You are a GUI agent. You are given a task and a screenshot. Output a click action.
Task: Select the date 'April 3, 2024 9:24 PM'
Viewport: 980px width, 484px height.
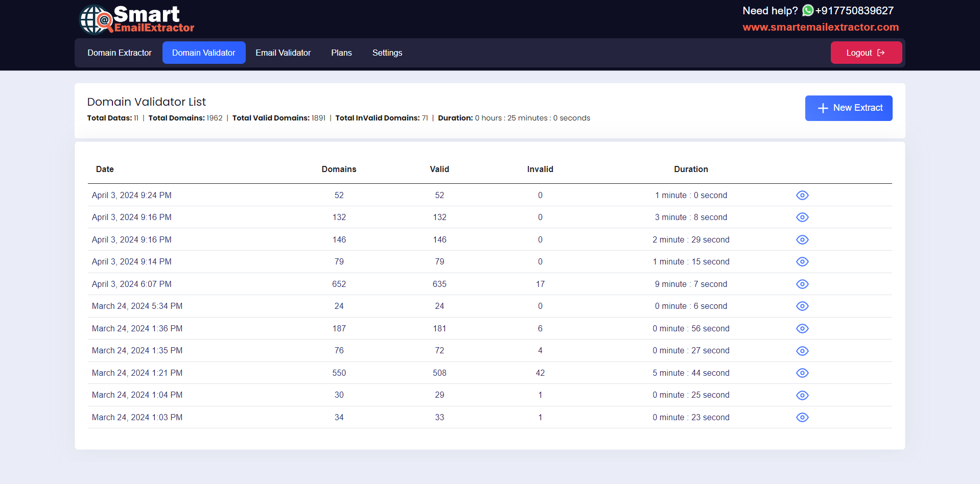click(x=132, y=195)
